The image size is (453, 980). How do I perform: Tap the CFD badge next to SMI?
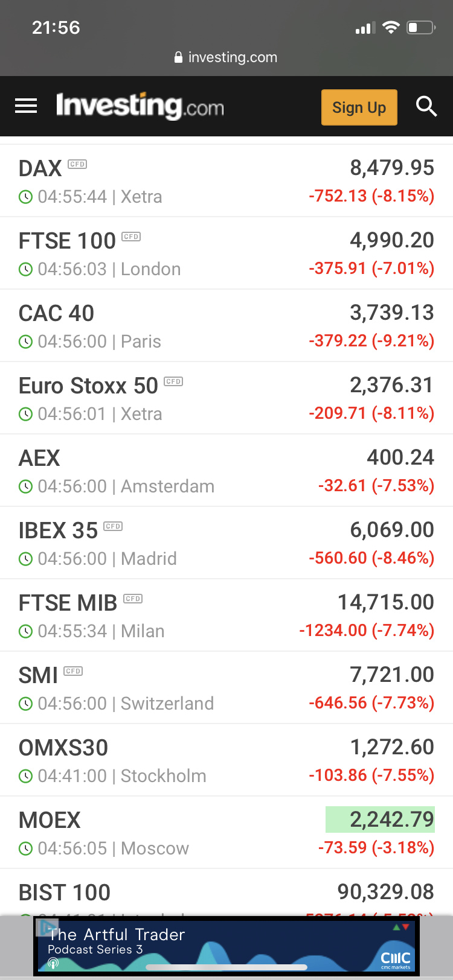pyautogui.click(x=73, y=671)
